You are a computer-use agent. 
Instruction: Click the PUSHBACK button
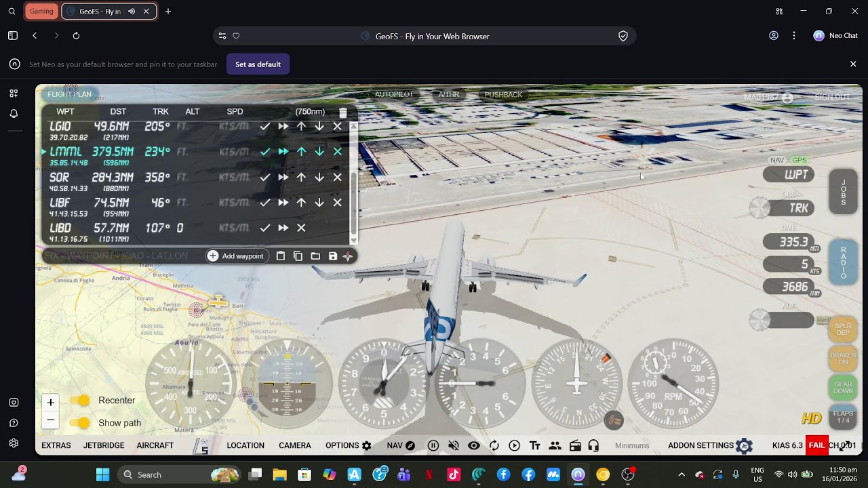[x=503, y=95]
